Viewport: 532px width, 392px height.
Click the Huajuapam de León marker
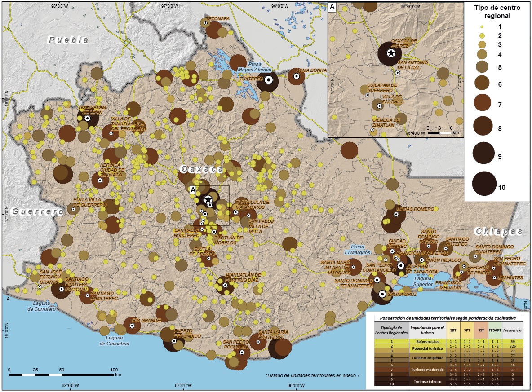[x=88, y=118]
